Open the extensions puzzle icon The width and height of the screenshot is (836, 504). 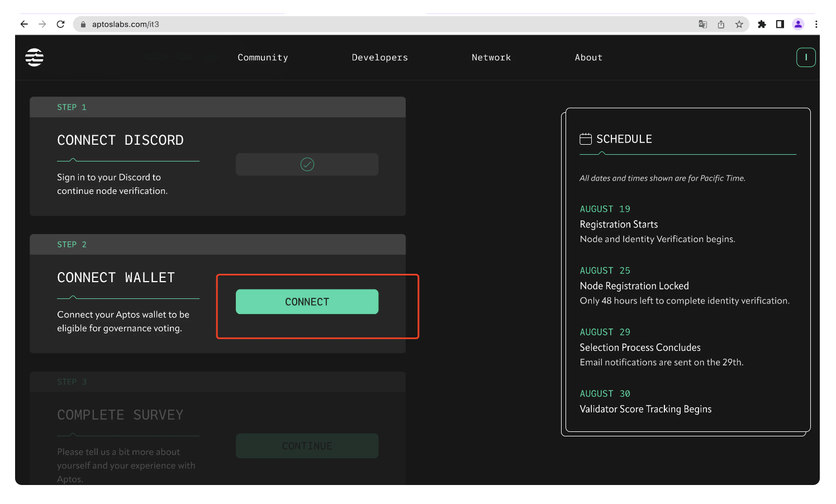click(762, 24)
